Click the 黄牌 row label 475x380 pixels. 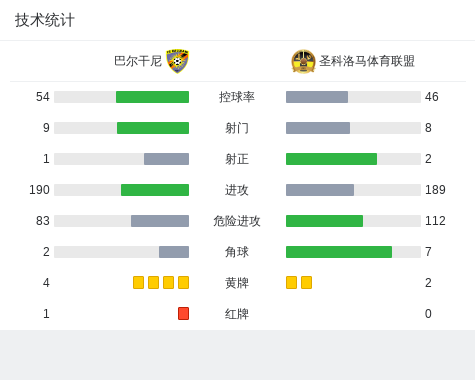point(237,283)
